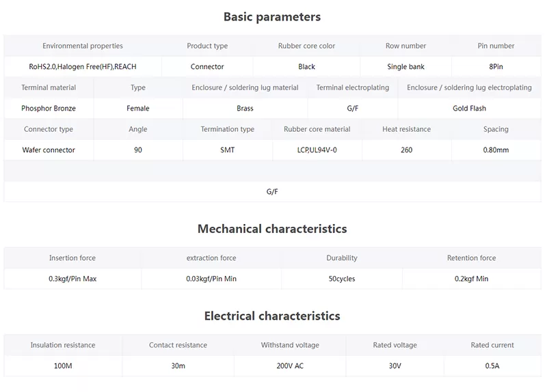547x392 pixels.
Task: Select the LCP,UL94V-0 material cell
Action: [317, 150]
